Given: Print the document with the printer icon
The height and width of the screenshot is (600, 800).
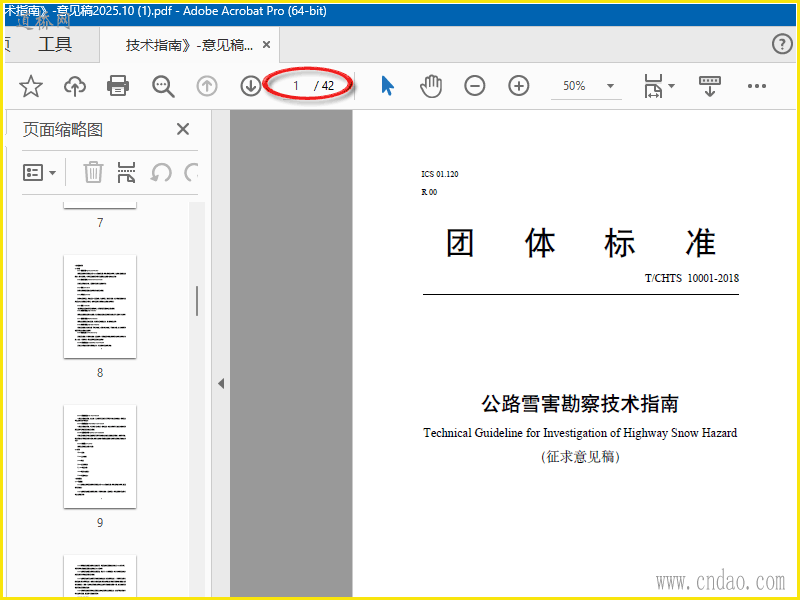Looking at the screenshot, I should pyautogui.click(x=118, y=86).
